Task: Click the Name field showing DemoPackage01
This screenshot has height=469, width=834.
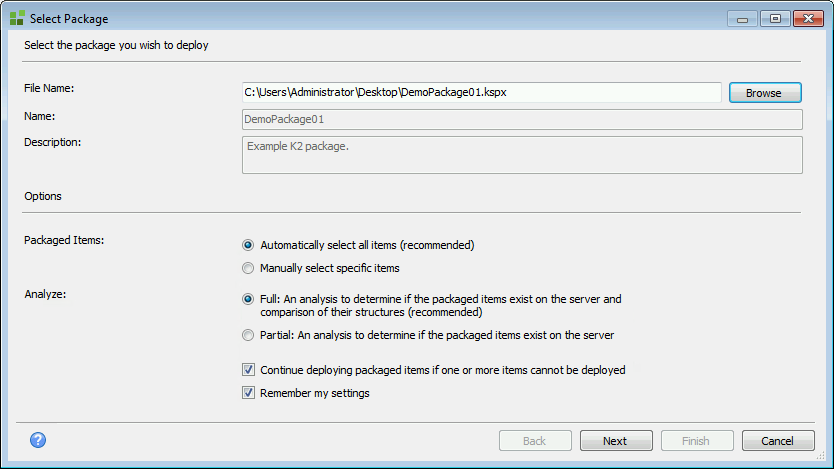Action: [521, 119]
